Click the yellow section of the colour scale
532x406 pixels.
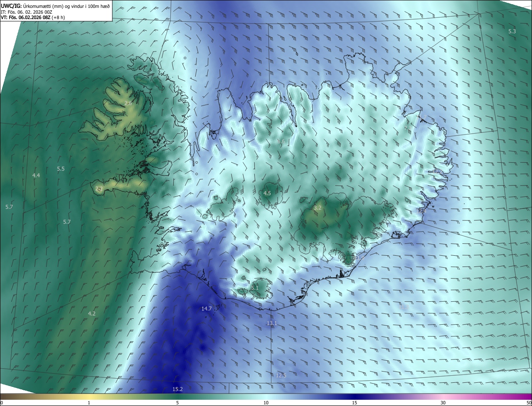click(89, 396)
